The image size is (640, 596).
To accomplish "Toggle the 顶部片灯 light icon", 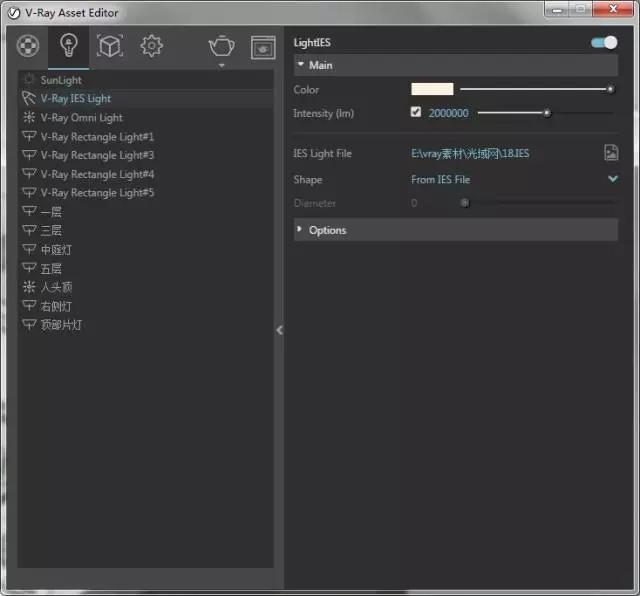I will point(29,324).
